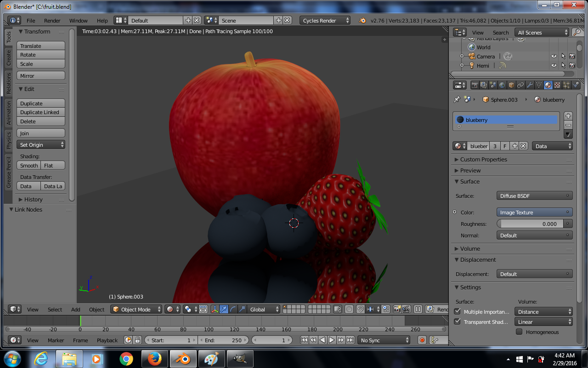This screenshot has height=368, width=588.
Task: Toggle the 3D manipulator widget
Action: pos(215,309)
